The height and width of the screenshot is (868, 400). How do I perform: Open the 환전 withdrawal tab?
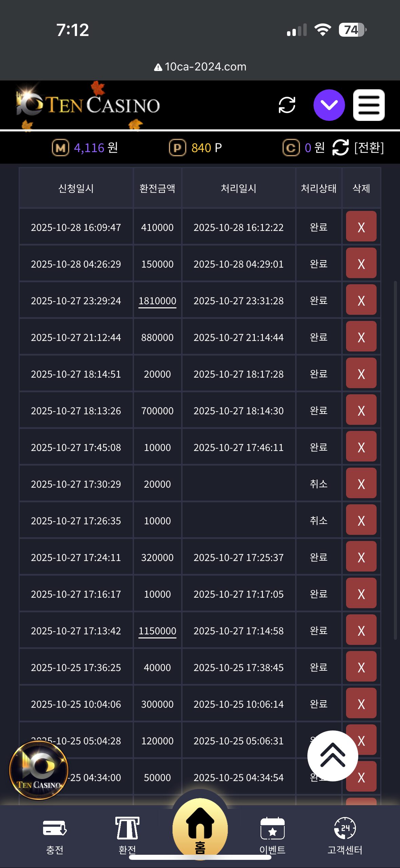click(127, 835)
